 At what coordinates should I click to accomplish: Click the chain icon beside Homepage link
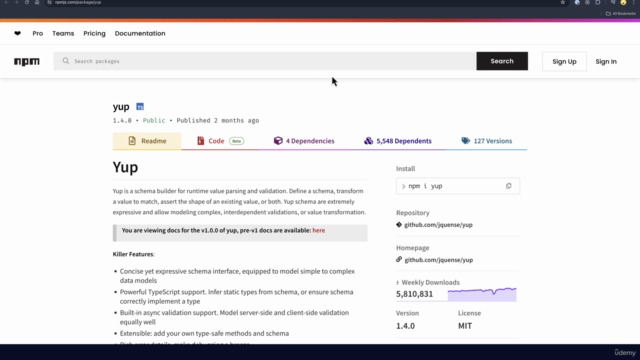click(399, 259)
